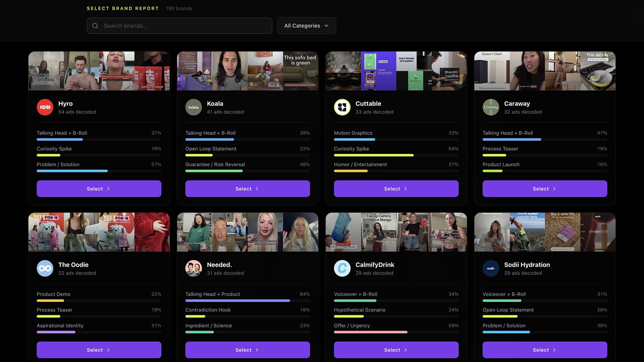Click Koala's 'Open Loop Statement' label

(211, 149)
